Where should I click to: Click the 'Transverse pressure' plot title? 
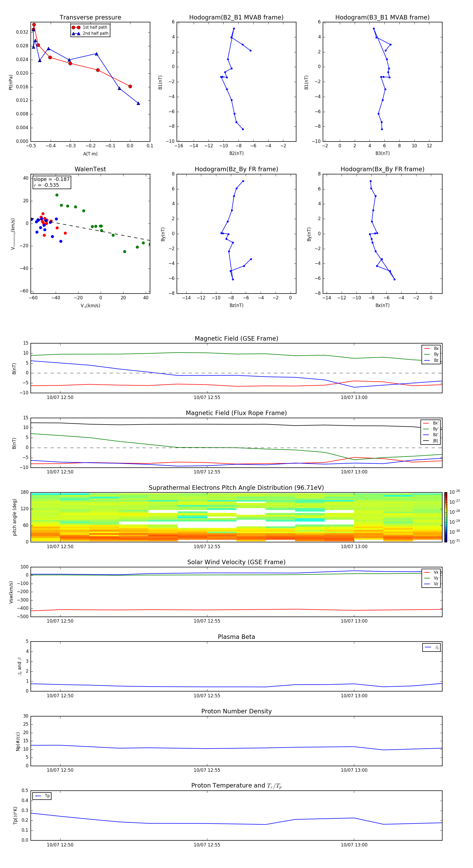pyautogui.click(x=90, y=17)
